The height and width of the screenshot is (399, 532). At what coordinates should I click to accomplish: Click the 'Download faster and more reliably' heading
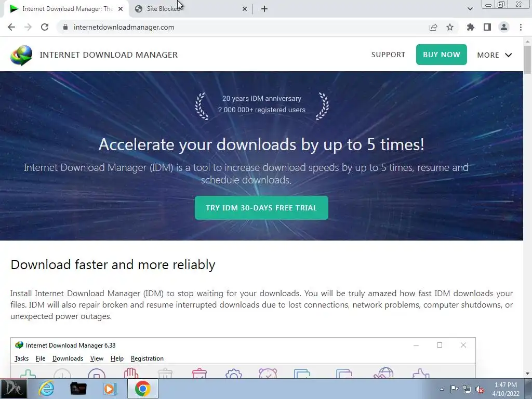(113, 264)
